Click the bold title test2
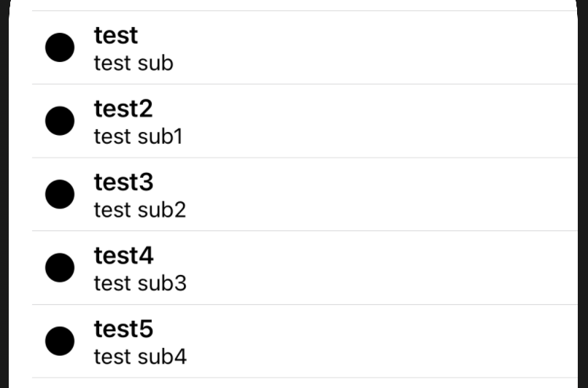588x388 pixels. click(123, 109)
